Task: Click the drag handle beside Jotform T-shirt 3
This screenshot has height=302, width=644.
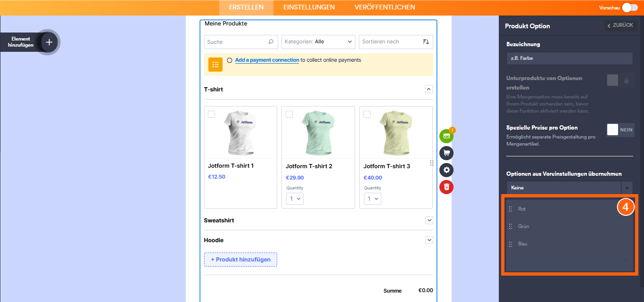Action: click(x=432, y=163)
